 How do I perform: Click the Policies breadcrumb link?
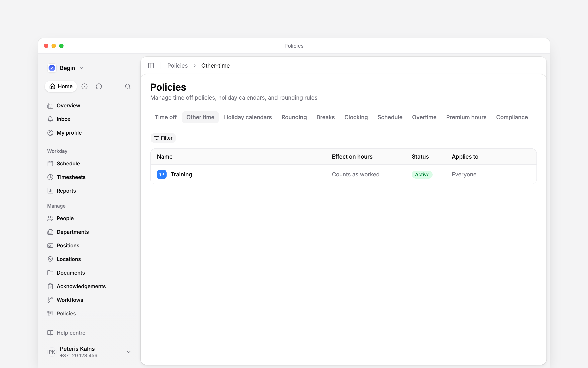pyautogui.click(x=177, y=66)
